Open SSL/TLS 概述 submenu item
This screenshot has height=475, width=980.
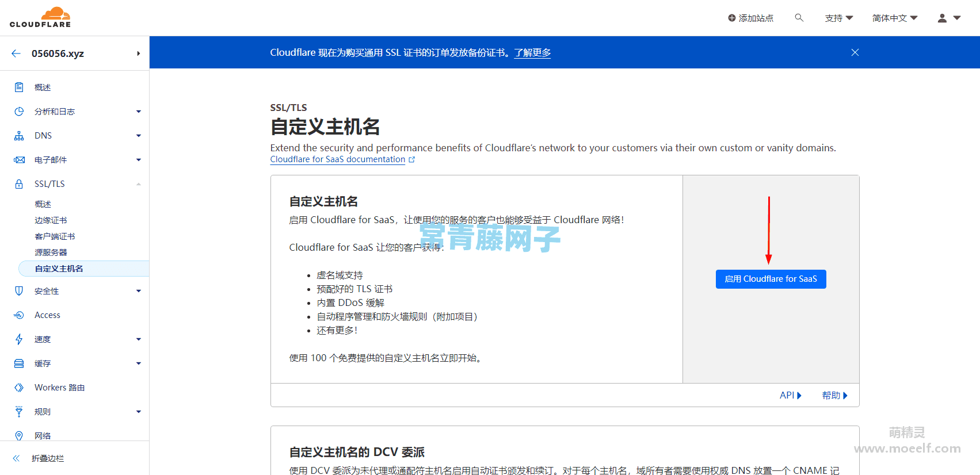43,204
